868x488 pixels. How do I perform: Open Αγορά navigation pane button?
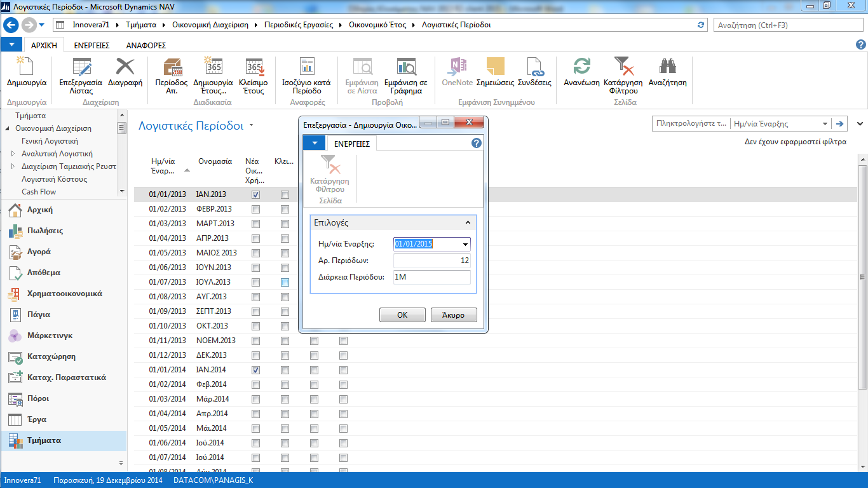64,252
